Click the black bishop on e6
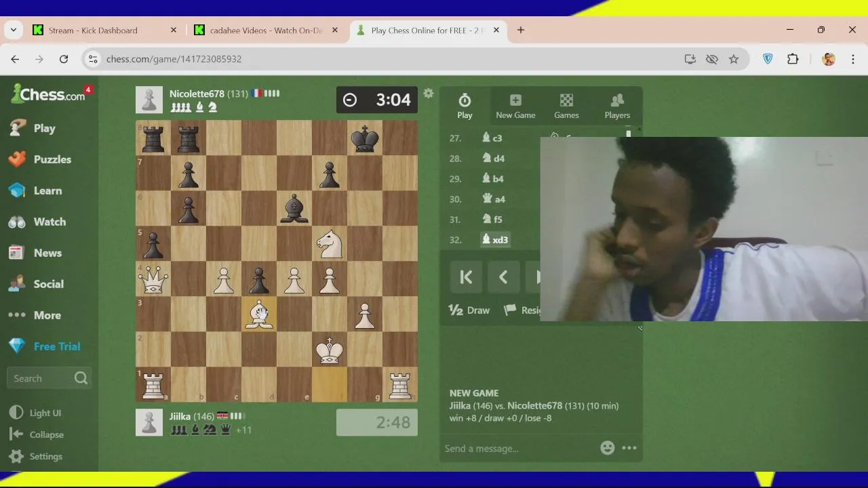 [294, 208]
